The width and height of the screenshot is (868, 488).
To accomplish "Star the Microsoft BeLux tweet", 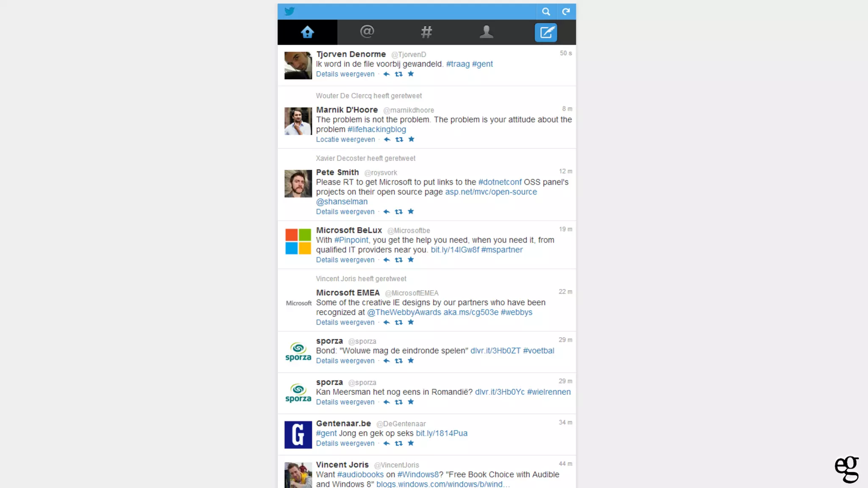I will pyautogui.click(x=411, y=260).
